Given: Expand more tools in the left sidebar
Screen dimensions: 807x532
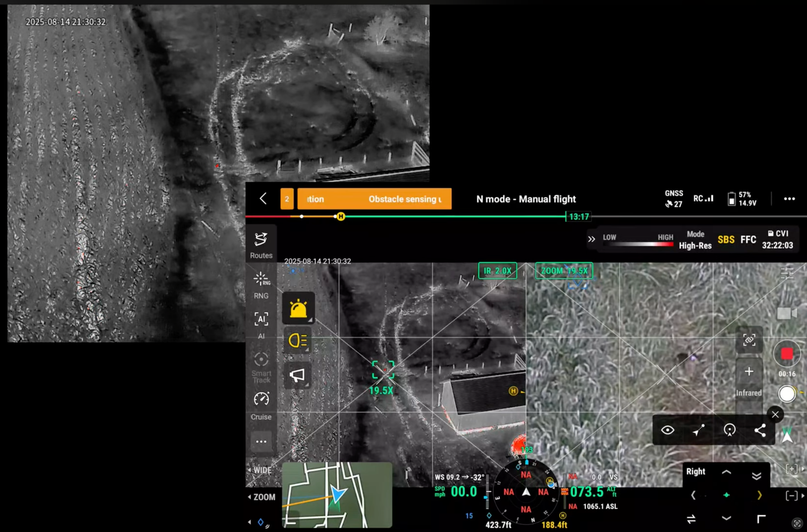Looking at the screenshot, I should tap(261, 441).
